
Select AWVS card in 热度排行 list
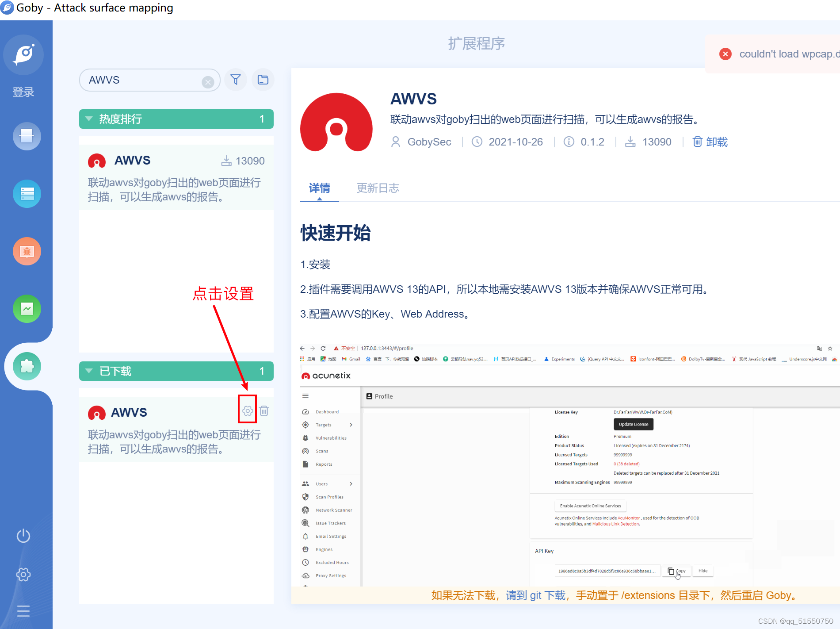pyautogui.click(x=176, y=177)
